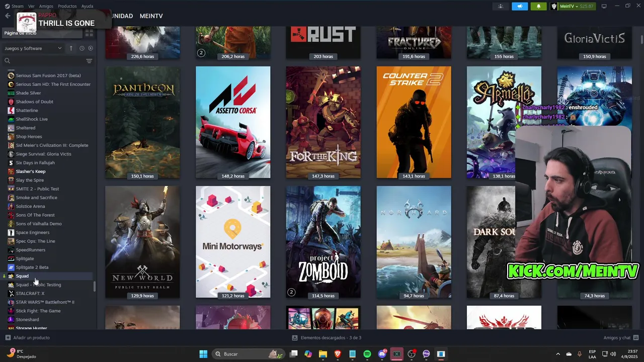Open Copilot from the taskbar
The image size is (644, 362).
pos(308,354)
